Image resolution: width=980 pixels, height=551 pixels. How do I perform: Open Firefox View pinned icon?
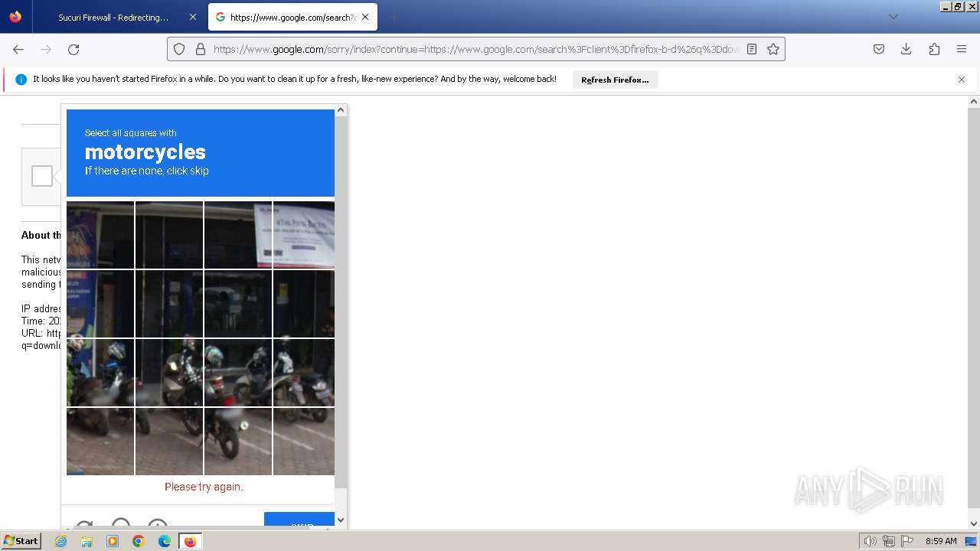pos(15,17)
